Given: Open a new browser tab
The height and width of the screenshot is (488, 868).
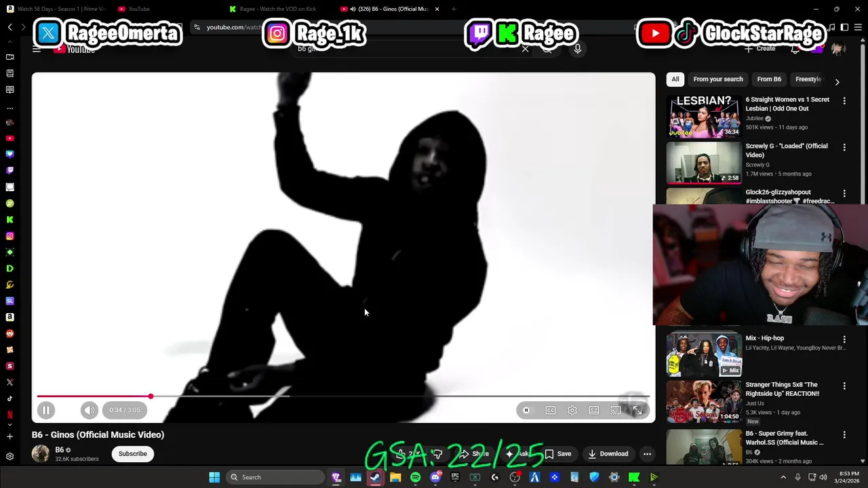Looking at the screenshot, I should click(454, 9).
